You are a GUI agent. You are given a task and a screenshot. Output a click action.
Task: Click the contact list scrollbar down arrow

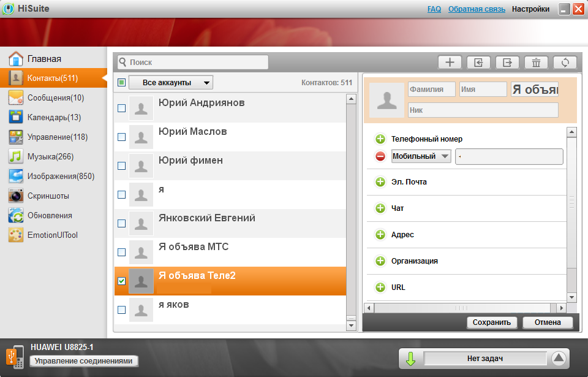tap(351, 326)
